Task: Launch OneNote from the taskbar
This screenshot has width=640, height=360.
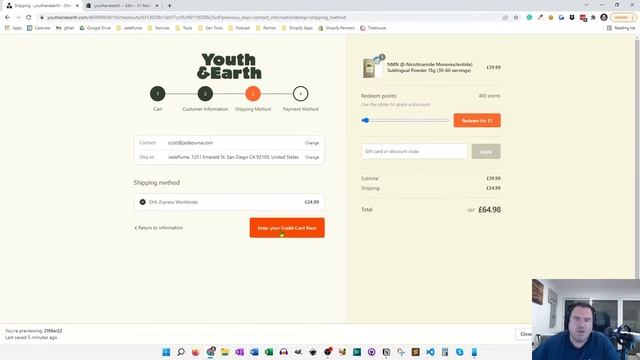Action: pyautogui.click(x=240, y=352)
